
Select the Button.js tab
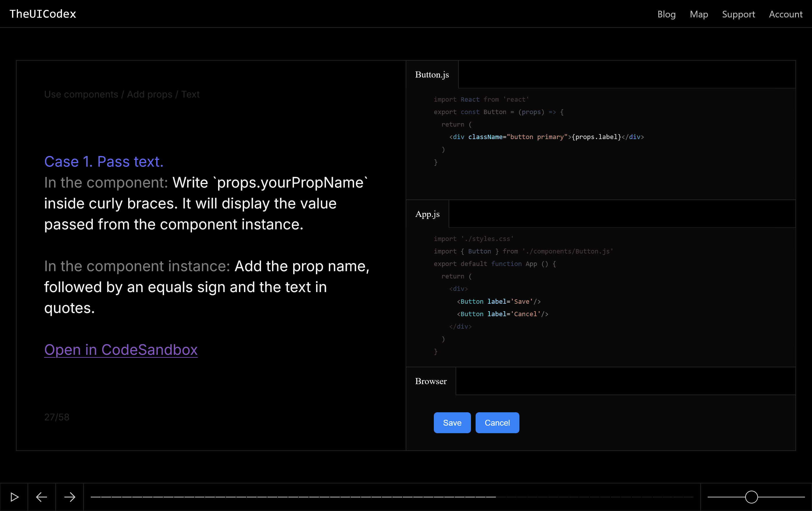(x=432, y=75)
